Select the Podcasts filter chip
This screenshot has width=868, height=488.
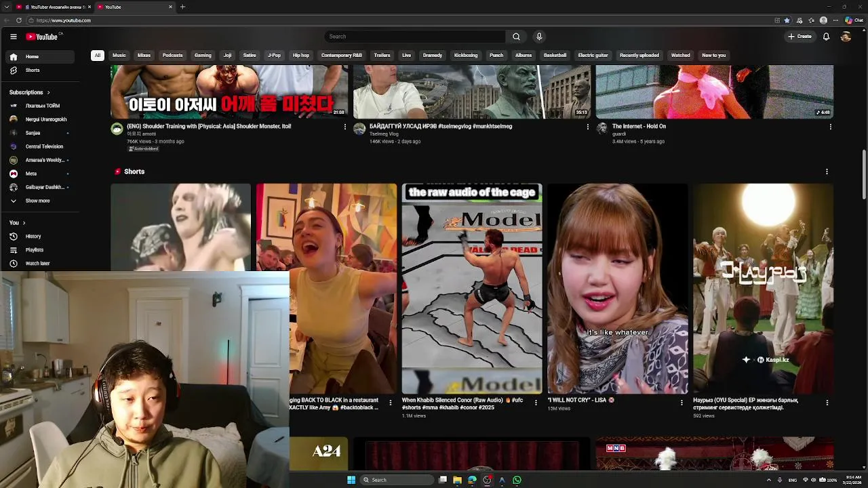coord(172,56)
